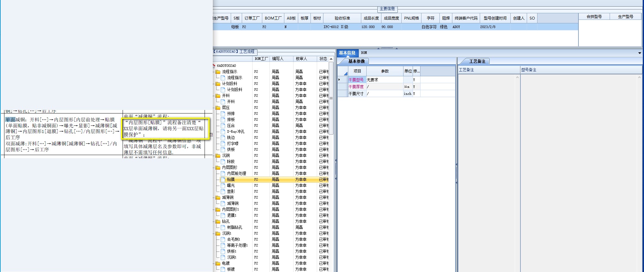
Task: Click the 流程指示 folder icon
Action: pyautogui.click(x=218, y=72)
